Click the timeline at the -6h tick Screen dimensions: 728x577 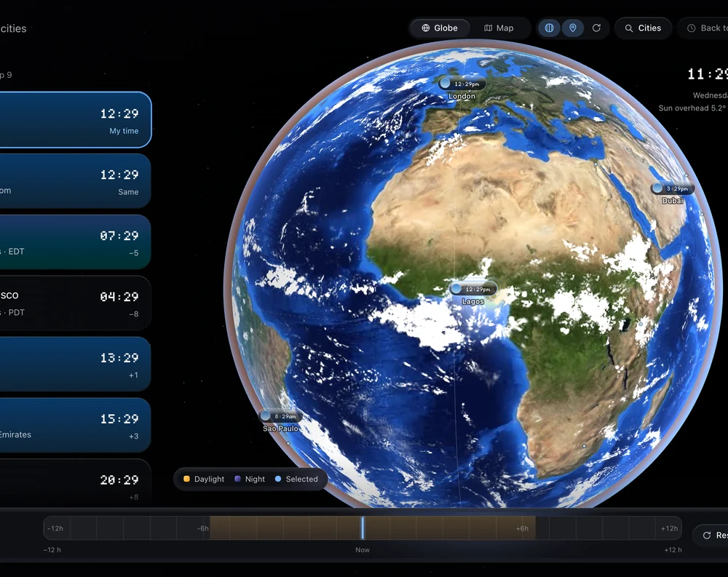click(x=203, y=528)
